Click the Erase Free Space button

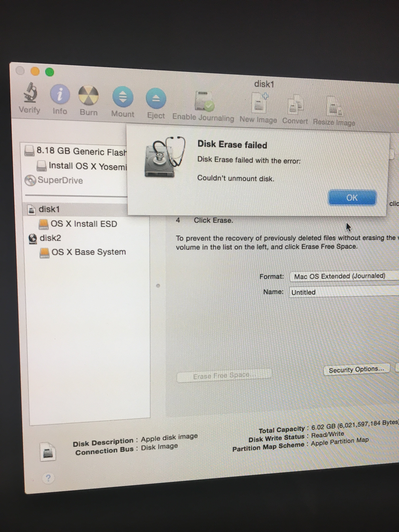click(x=224, y=375)
